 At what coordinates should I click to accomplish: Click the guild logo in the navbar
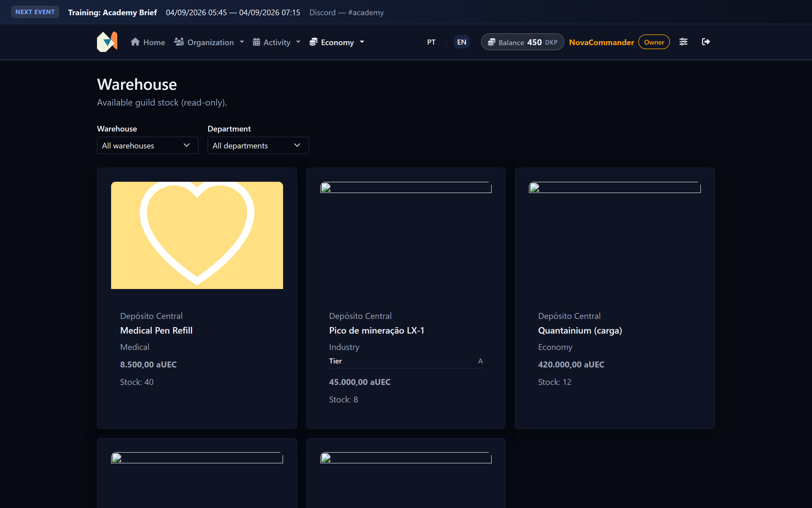click(x=107, y=42)
